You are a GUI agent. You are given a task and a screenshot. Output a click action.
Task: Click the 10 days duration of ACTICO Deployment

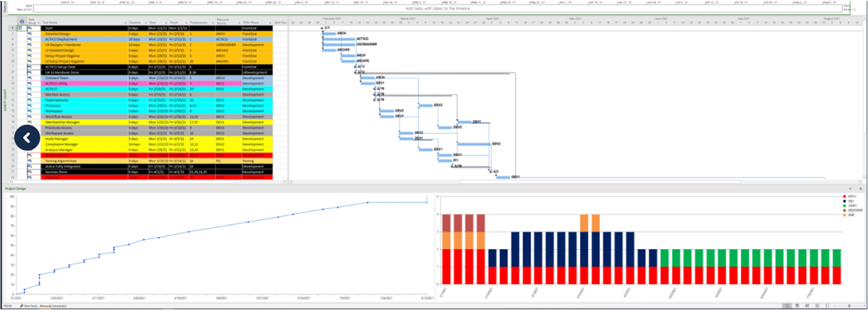tap(134, 39)
